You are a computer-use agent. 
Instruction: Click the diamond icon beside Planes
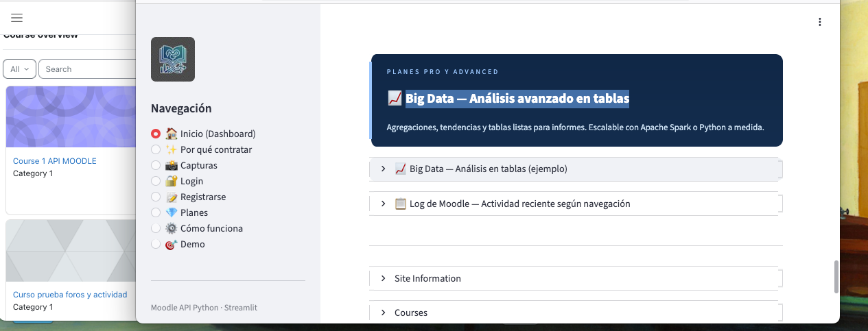(x=172, y=212)
